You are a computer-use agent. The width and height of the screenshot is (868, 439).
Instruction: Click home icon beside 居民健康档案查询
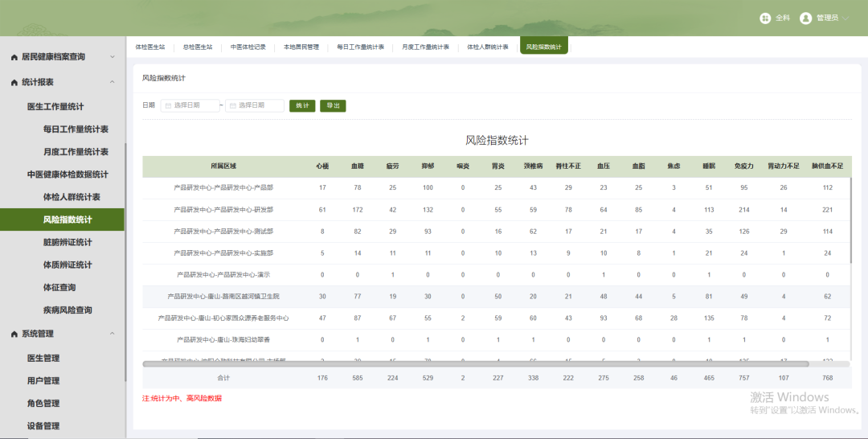point(14,57)
